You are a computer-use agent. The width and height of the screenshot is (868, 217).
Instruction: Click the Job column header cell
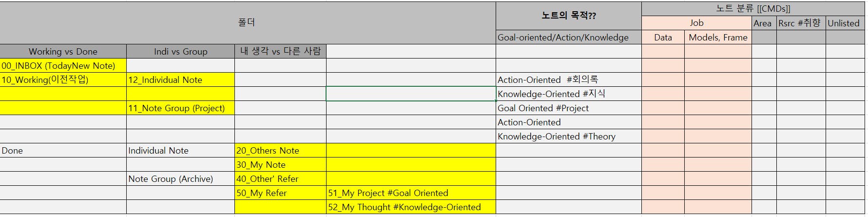(x=696, y=23)
